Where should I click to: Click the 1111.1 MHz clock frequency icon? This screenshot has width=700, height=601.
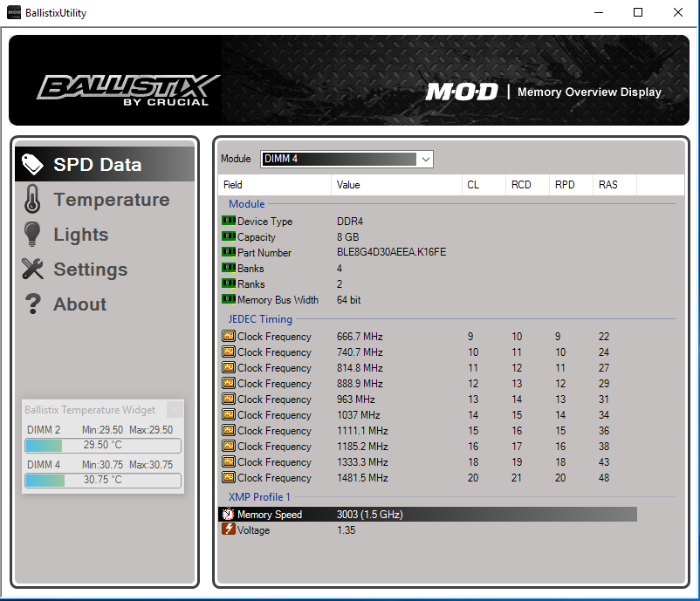coord(229,430)
